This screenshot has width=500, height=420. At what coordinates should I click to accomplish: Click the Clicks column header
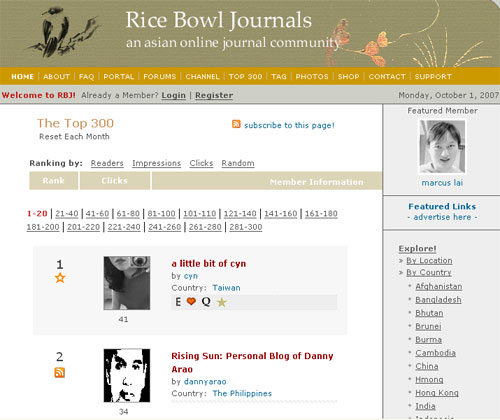pos(115,181)
